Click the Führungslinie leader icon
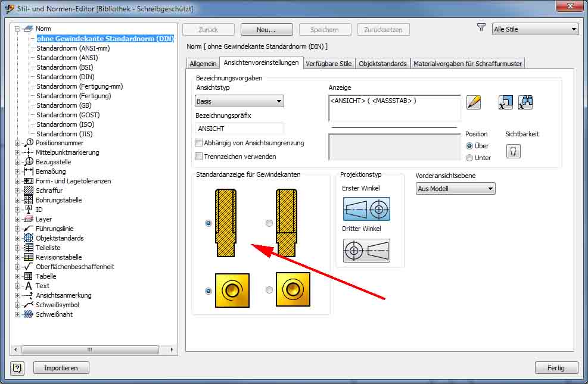 click(29, 229)
